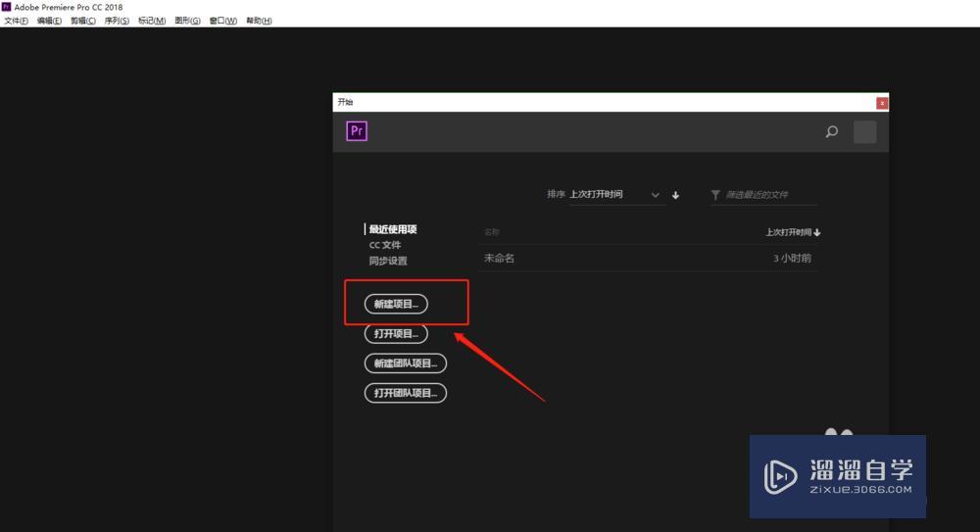
Task: Select 最近使用项 in the sidebar
Action: (x=393, y=229)
